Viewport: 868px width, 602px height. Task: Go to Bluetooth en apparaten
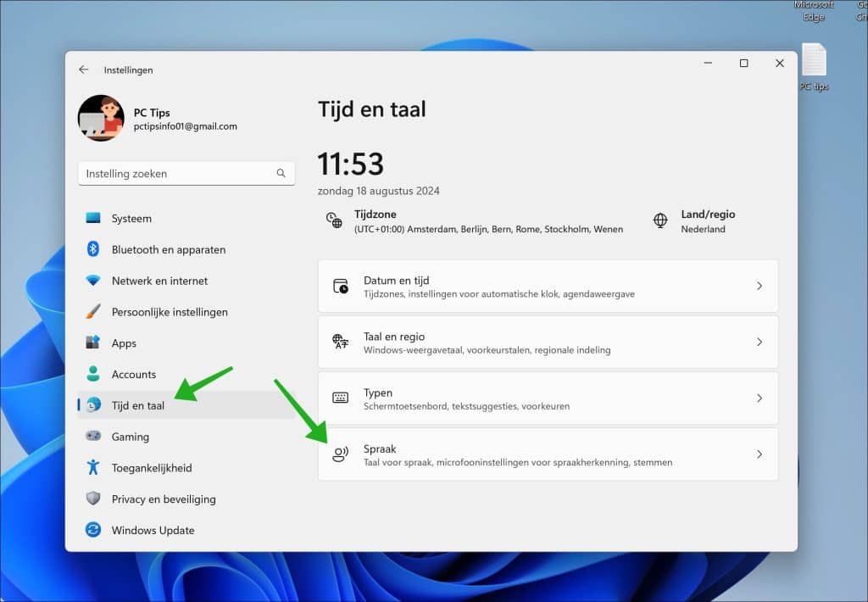[x=186, y=249]
